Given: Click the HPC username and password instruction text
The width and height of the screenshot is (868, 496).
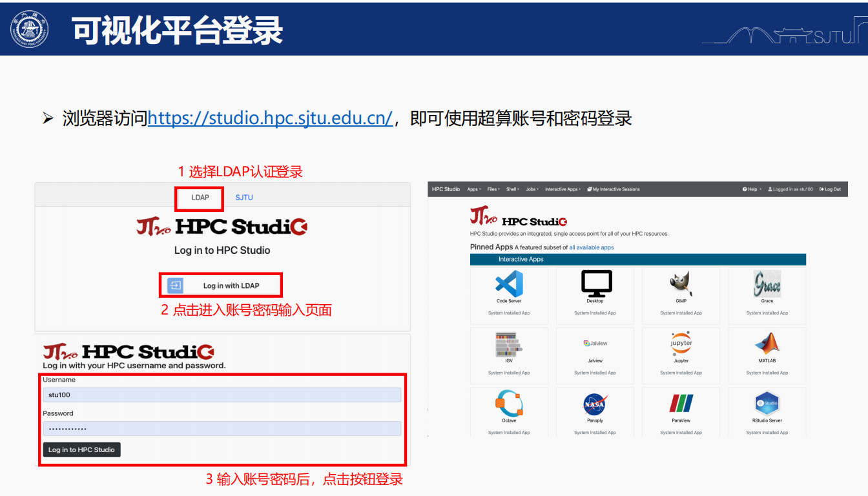Looking at the screenshot, I should point(134,366).
